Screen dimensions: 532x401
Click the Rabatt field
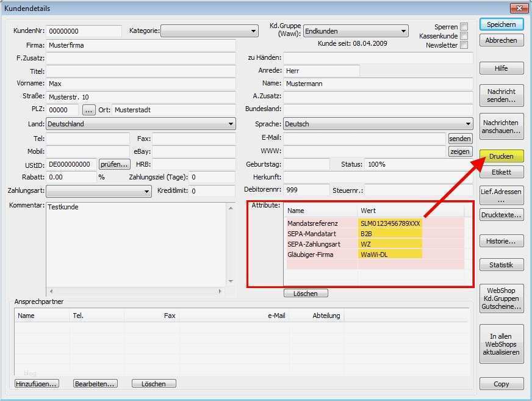coord(71,177)
